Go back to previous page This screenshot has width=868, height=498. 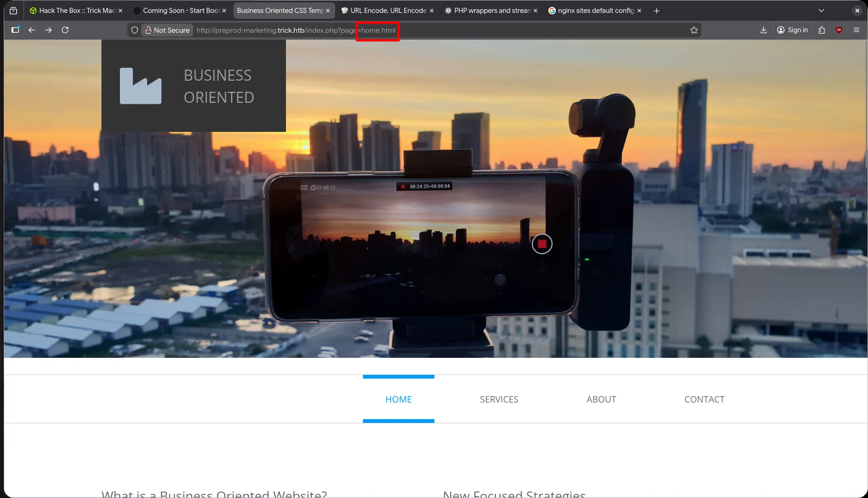[x=32, y=30]
